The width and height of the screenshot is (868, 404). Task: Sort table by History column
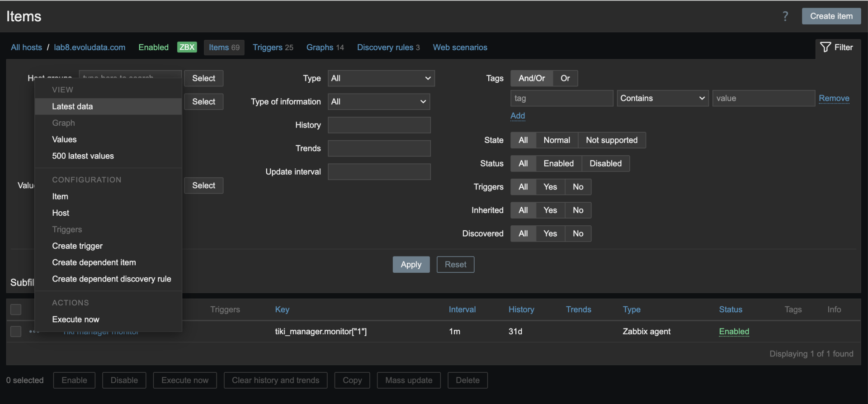point(521,309)
